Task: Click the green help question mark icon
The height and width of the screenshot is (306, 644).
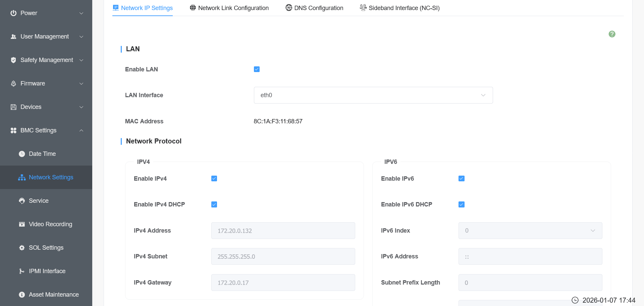Action: [612, 34]
